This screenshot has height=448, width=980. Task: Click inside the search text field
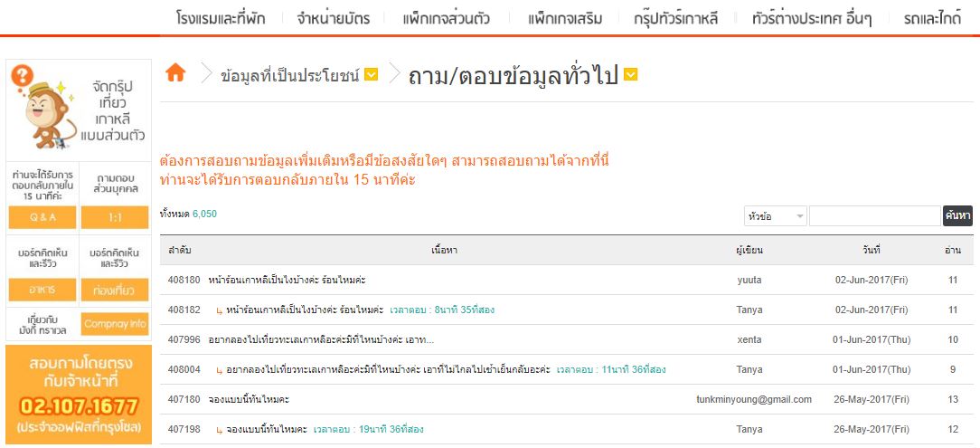[x=874, y=216]
